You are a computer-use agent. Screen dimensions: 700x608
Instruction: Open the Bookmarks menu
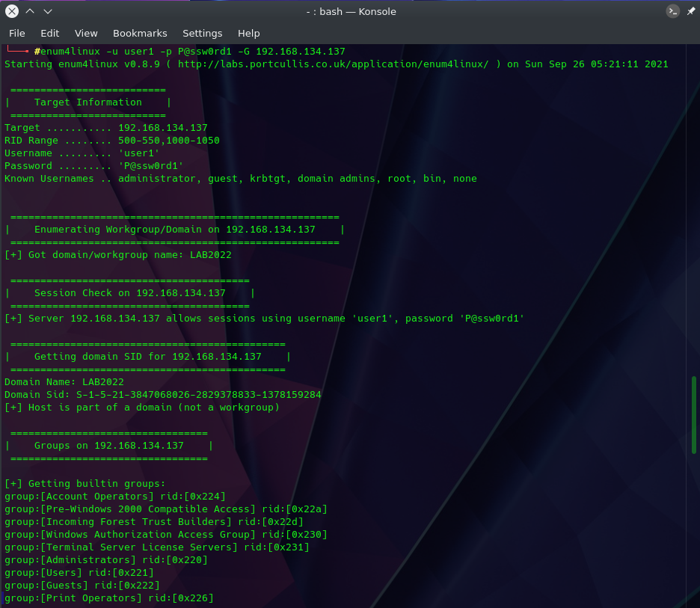pyautogui.click(x=140, y=34)
